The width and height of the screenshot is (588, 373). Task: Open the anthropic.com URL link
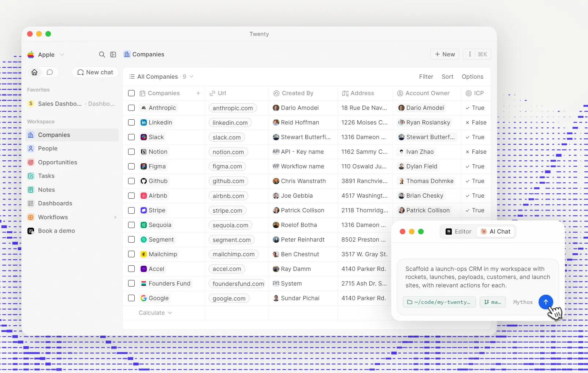coord(233,108)
